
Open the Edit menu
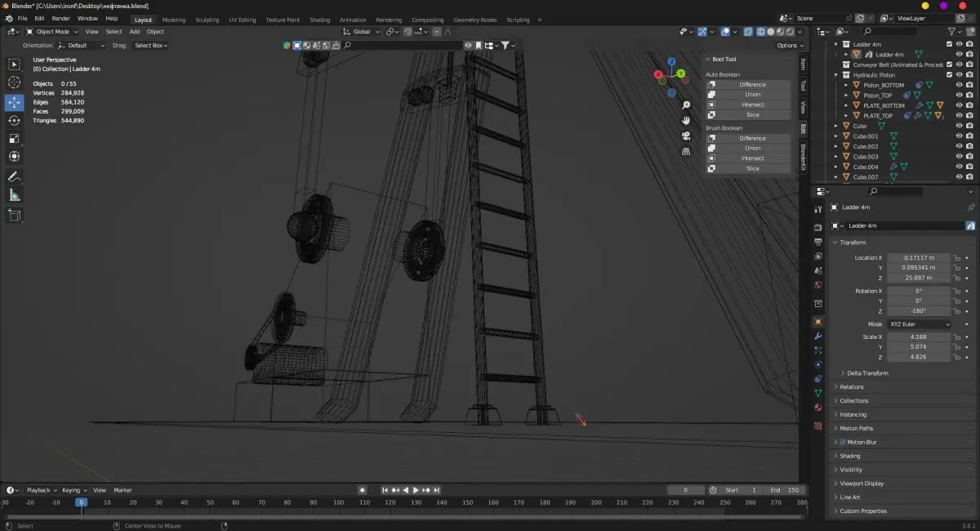pyautogui.click(x=39, y=18)
